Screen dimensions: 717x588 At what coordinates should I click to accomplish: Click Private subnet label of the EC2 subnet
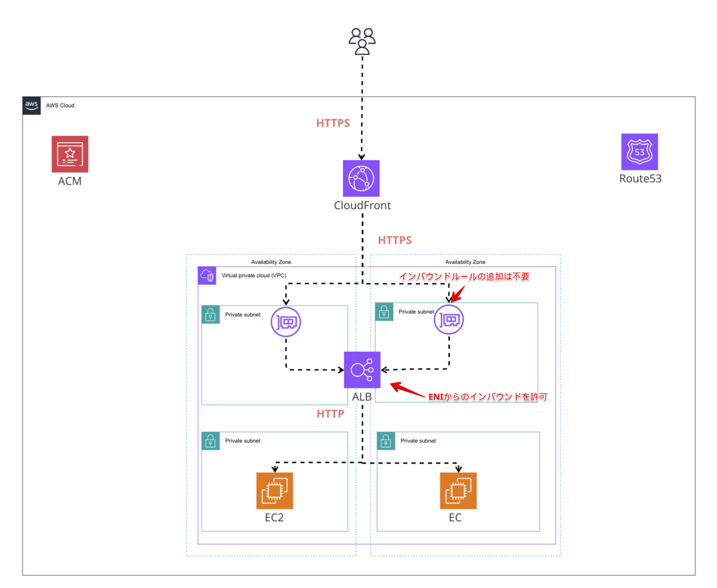[x=243, y=441]
